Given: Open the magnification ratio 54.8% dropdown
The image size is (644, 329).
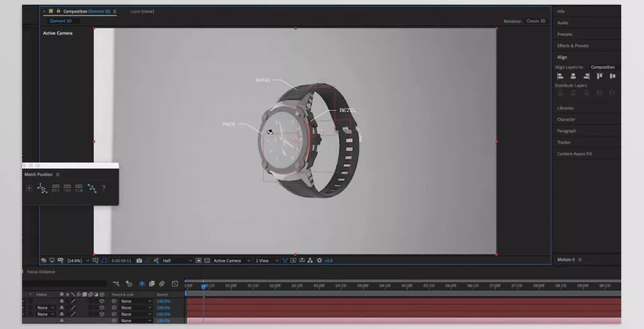Looking at the screenshot, I should pos(78,261).
